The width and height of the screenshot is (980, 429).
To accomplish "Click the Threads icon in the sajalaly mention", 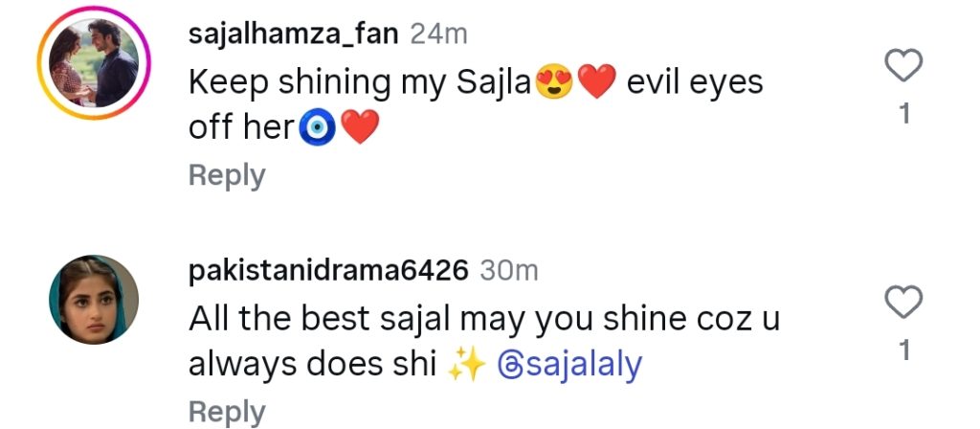I will [509, 365].
